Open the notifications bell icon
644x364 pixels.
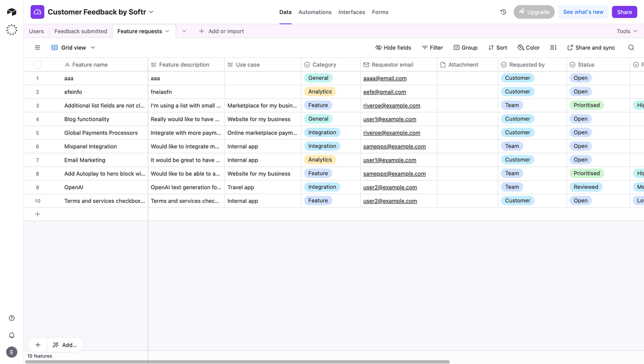tap(12, 335)
